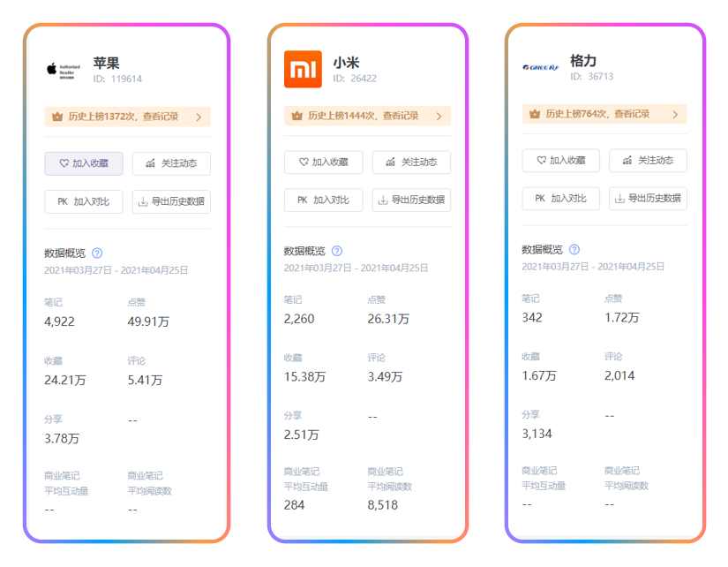The width and height of the screenshot is (728, 567).
Task: Click the Gree brand logo
Action: [x=541, y=67]
